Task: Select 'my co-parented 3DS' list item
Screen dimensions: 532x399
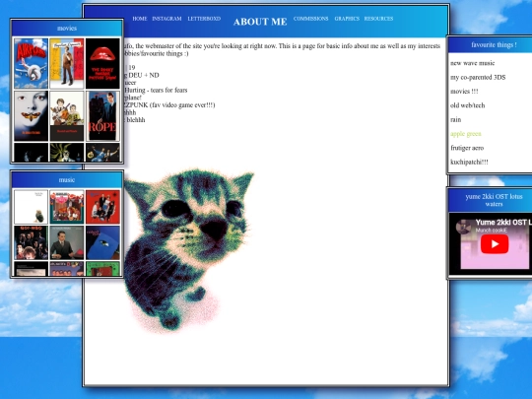Action: pos(478,78)
